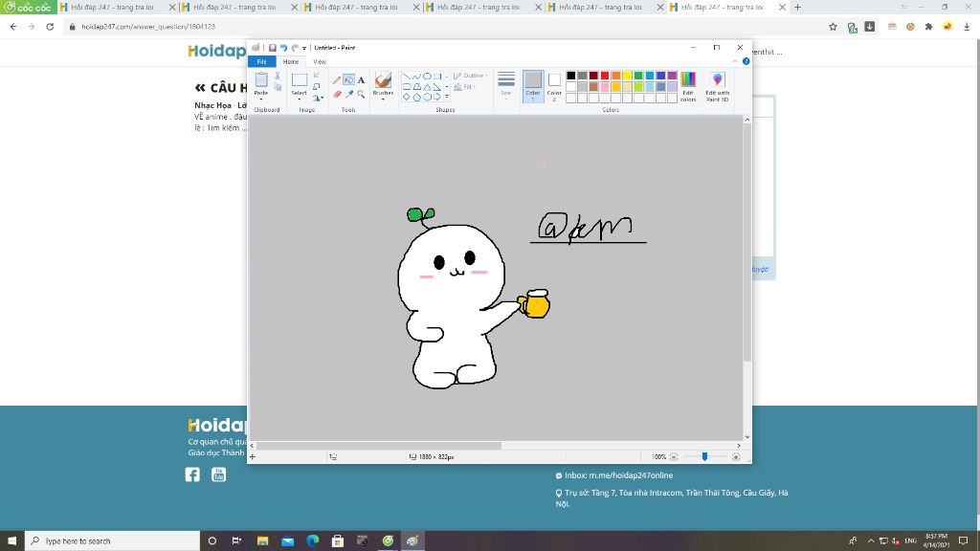Switch to the Home ribbon tab
This screenshot has width=980, height=551.
[291, 61]
